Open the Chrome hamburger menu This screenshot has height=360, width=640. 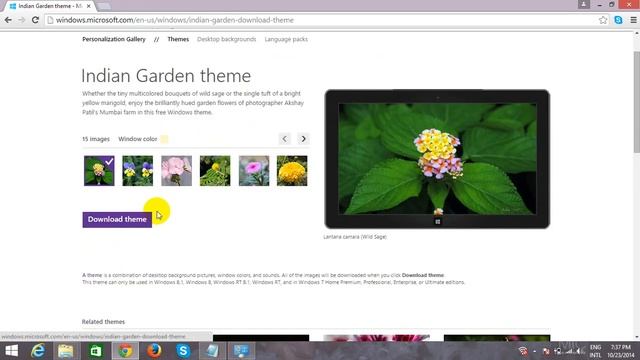coord(633,20)
